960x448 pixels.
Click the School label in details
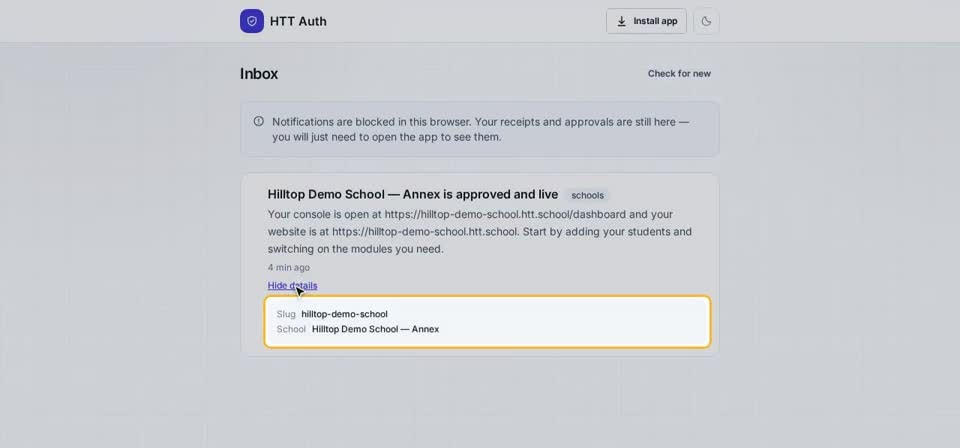[291, 329]
